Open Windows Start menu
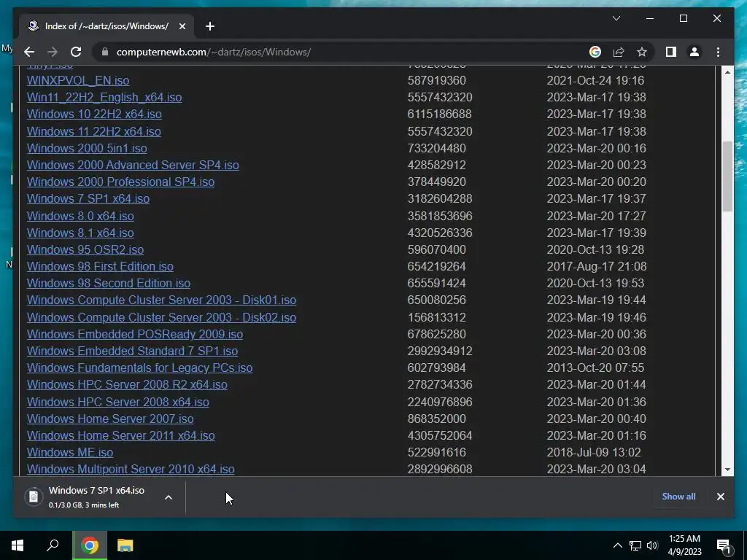The image size is (747, 560). [18, 545]
